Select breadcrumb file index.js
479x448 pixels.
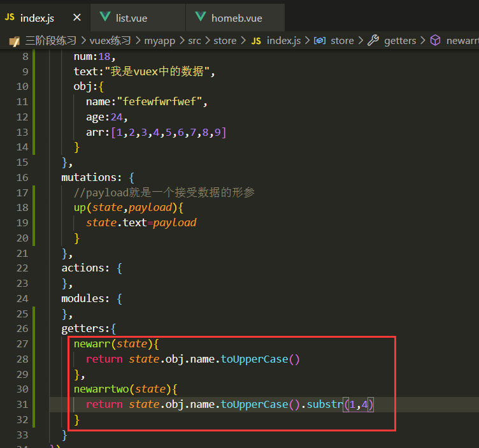[283, 40]
